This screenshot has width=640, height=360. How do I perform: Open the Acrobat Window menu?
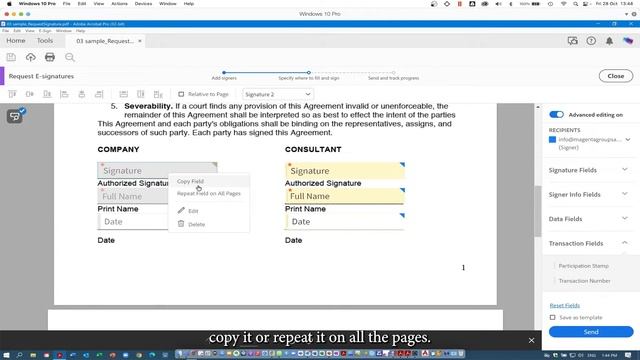click(x=64, y=31)
